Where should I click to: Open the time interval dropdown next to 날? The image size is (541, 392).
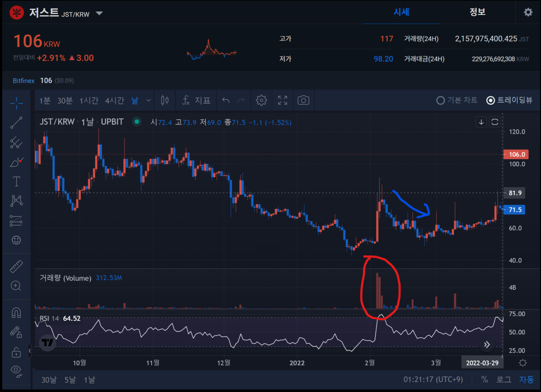(x=148, y=100)
